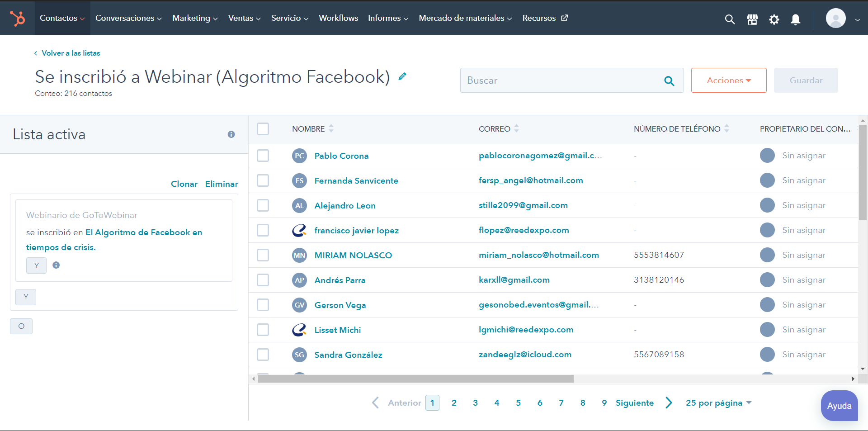Open the Workflows menu item

338,18
